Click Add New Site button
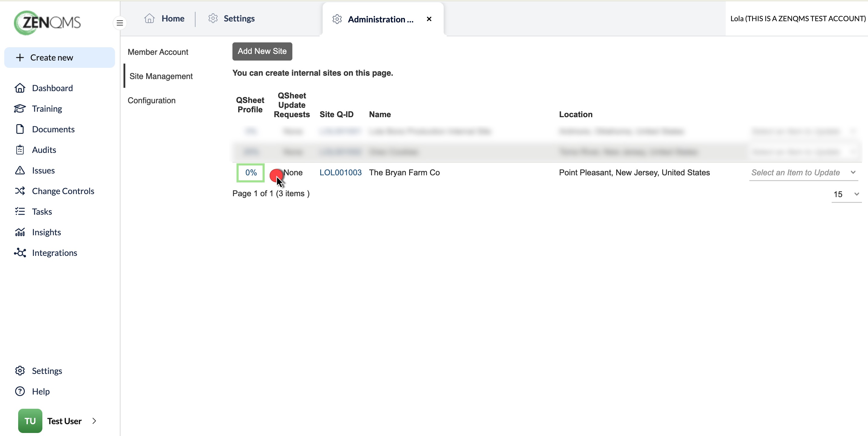868x436 pixels. (262, 51)
